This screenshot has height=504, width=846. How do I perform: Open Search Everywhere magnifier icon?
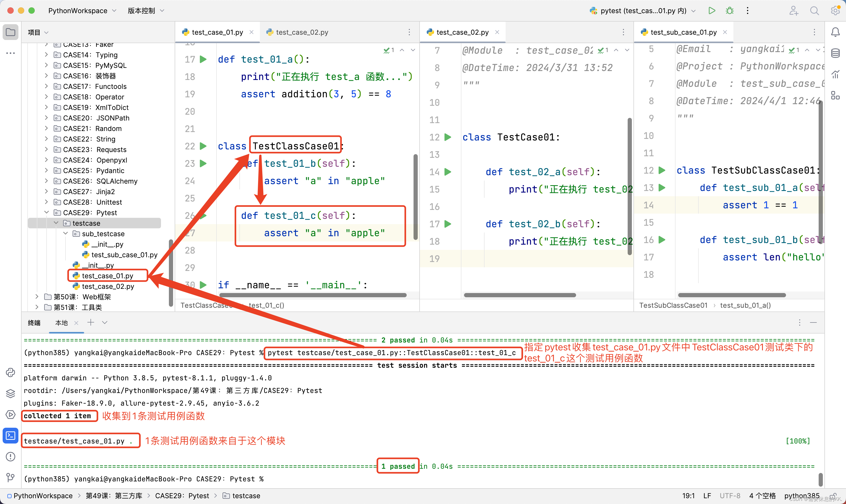[x=814, y=11]
